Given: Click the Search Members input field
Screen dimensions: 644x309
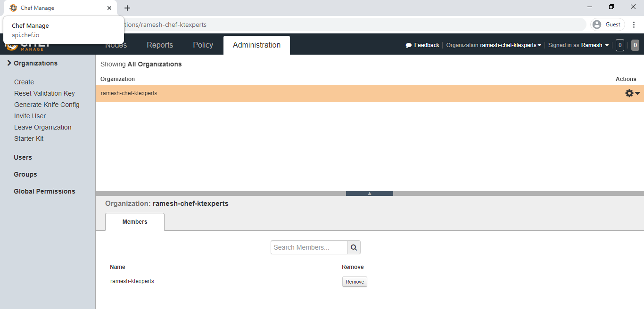Looking at the screenshot, I should click(309, 247).
